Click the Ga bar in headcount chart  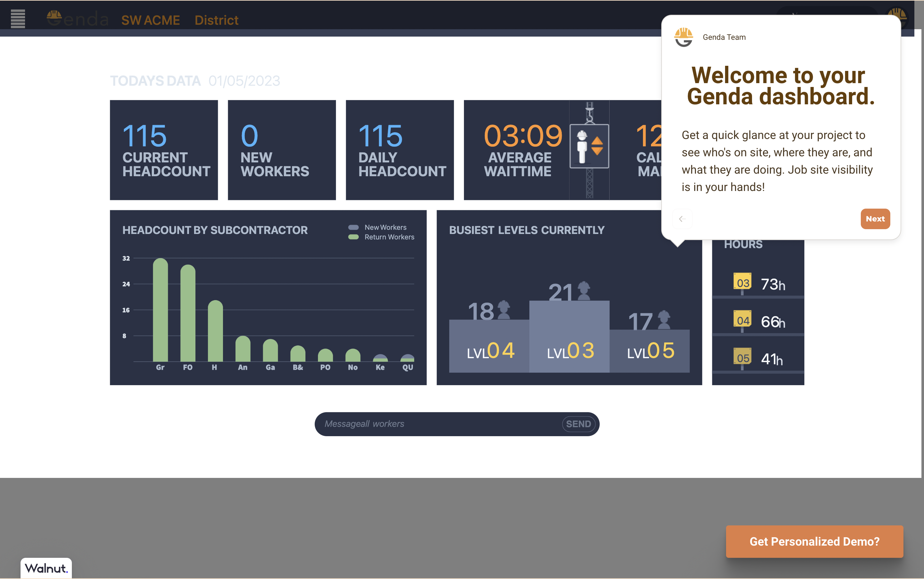pyautogui.click(x=270, y=350)
